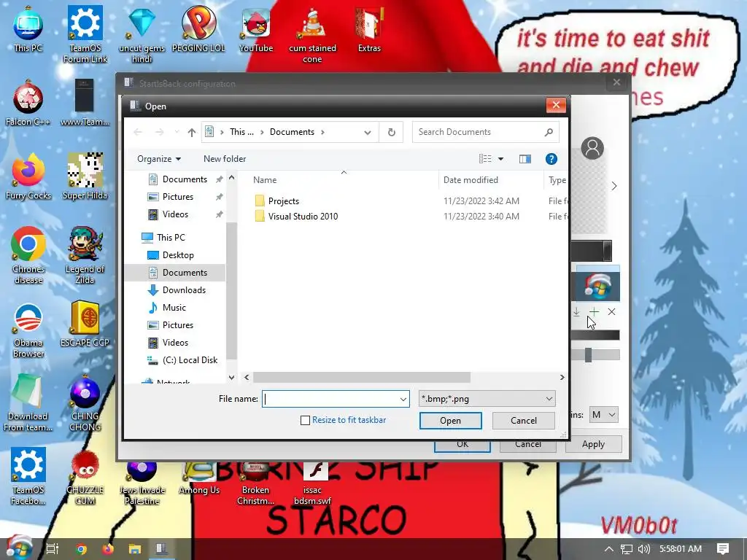This screenshot has height=560, width=747.
Task: Open Chrome from the taskbar
Action: click(81, 549)
